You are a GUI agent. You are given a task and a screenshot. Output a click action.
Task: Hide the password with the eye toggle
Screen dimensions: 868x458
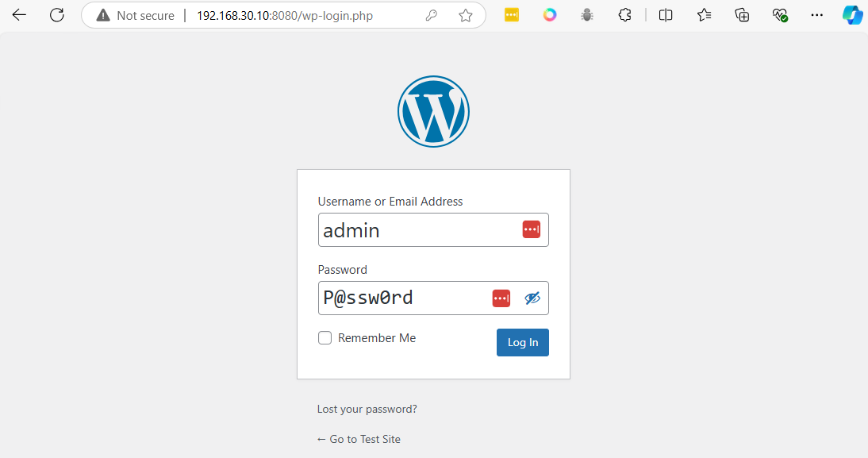pos(532,298)
